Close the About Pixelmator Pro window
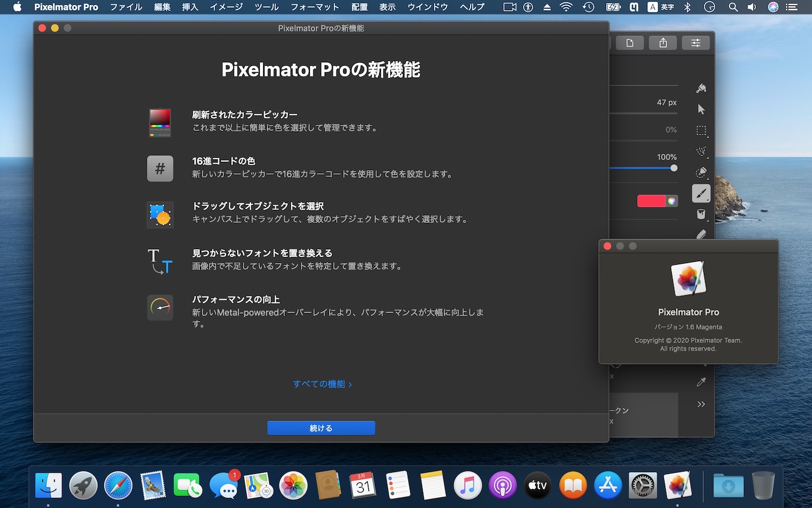 pyautogui.click(x=608, y=246)
